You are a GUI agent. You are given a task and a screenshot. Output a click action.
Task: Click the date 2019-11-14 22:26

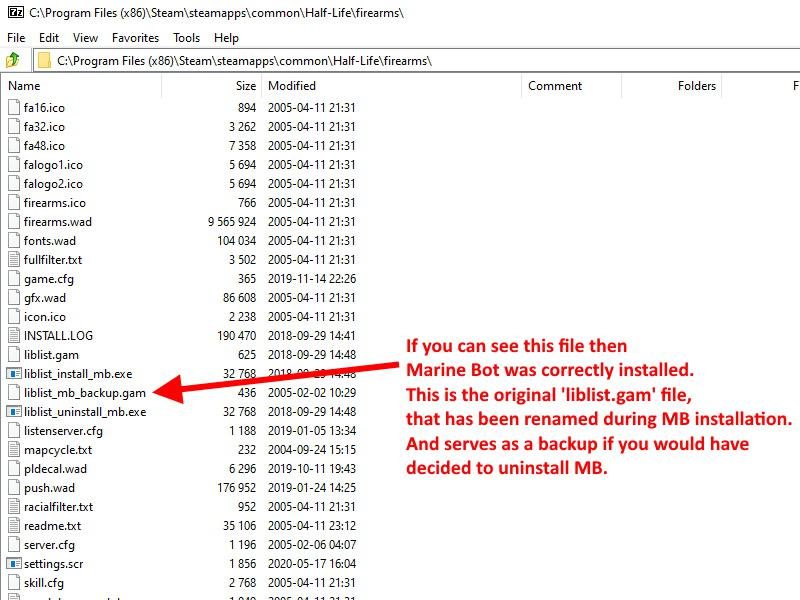[312, 279]
